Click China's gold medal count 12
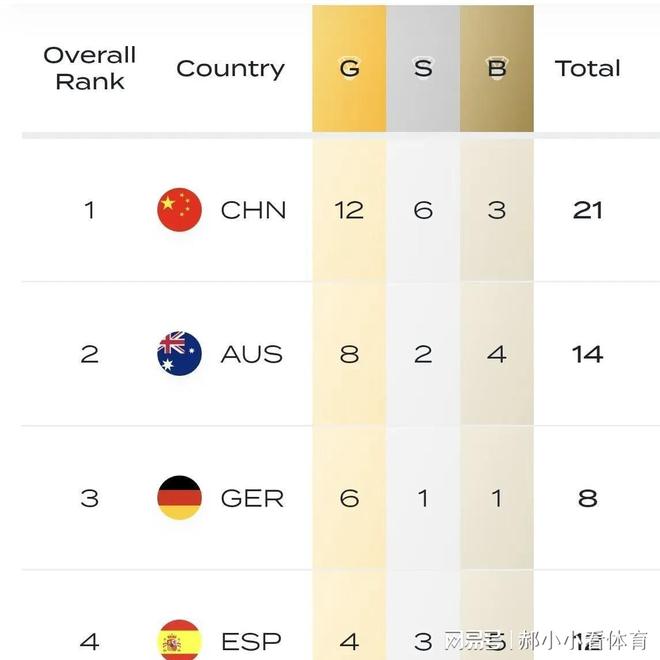 [349, 210]
